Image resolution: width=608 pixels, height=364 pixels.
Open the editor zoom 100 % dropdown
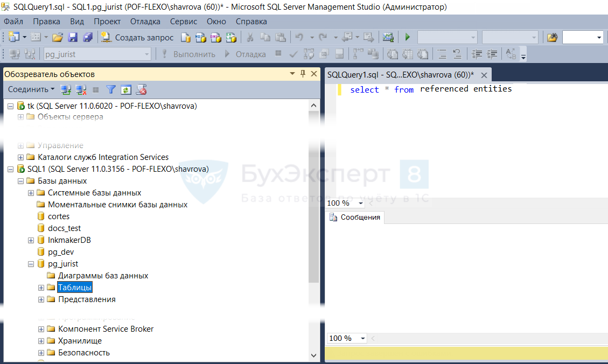pos(361,203)
